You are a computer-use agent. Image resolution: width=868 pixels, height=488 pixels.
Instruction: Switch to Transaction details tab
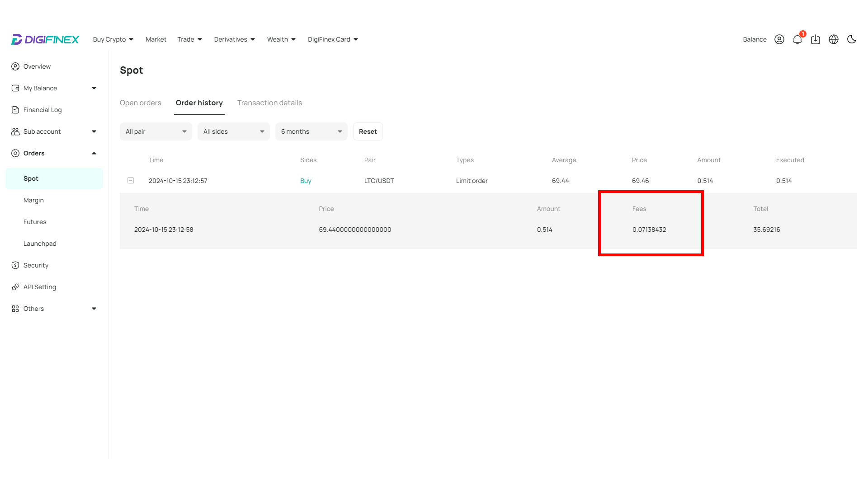[x=269, y=103]
